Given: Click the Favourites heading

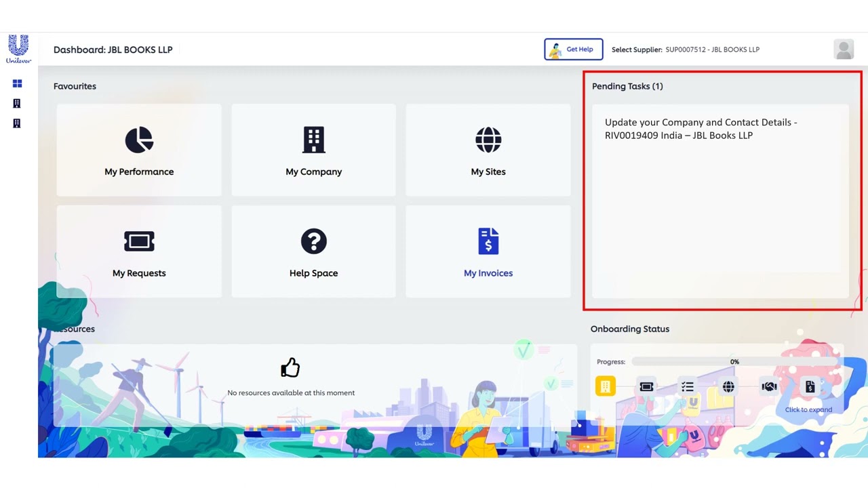Looking at the screenshot, I should tap(75, 86).
